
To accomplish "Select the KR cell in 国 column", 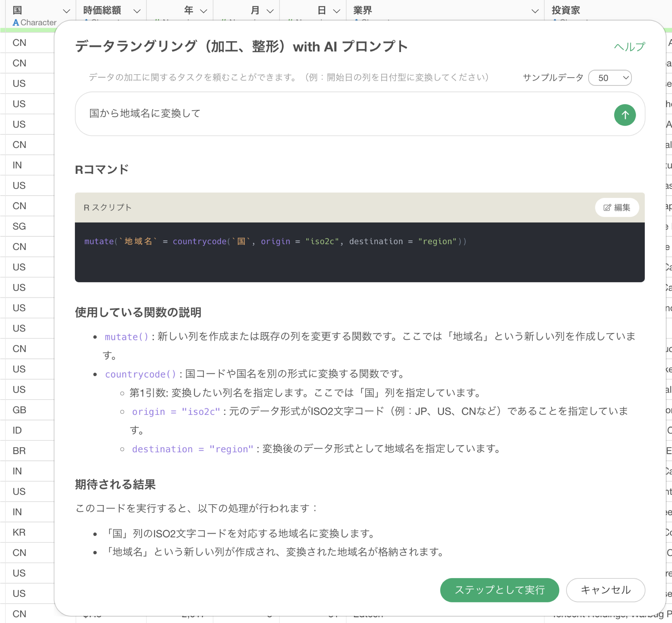I will (19, 532).
